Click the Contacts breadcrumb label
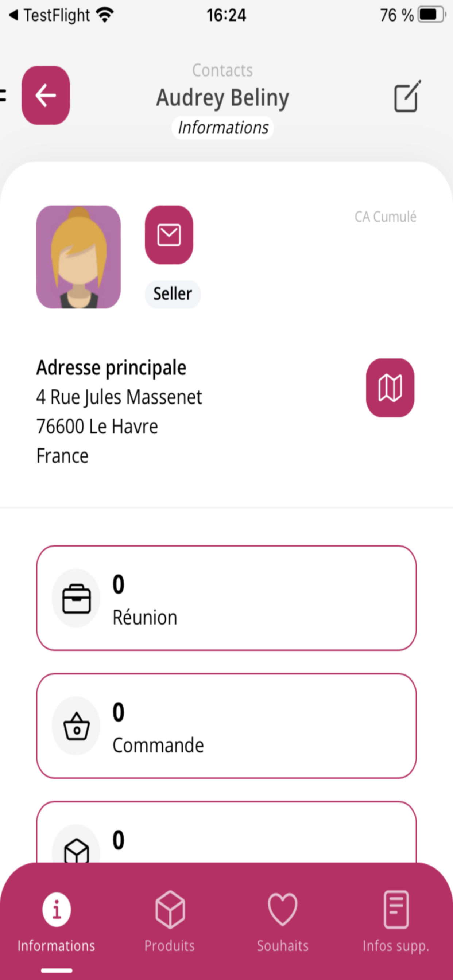453x980 pixels. click(x=222, y=70)
